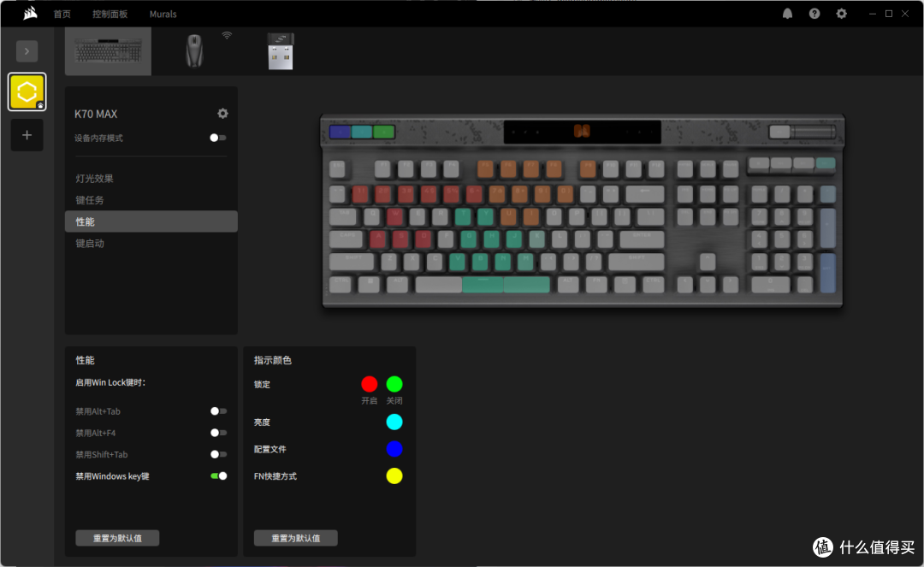The image size is (924, 567).
Task: Click the 指示颜色 panel title
Action: tap(273, 360)
